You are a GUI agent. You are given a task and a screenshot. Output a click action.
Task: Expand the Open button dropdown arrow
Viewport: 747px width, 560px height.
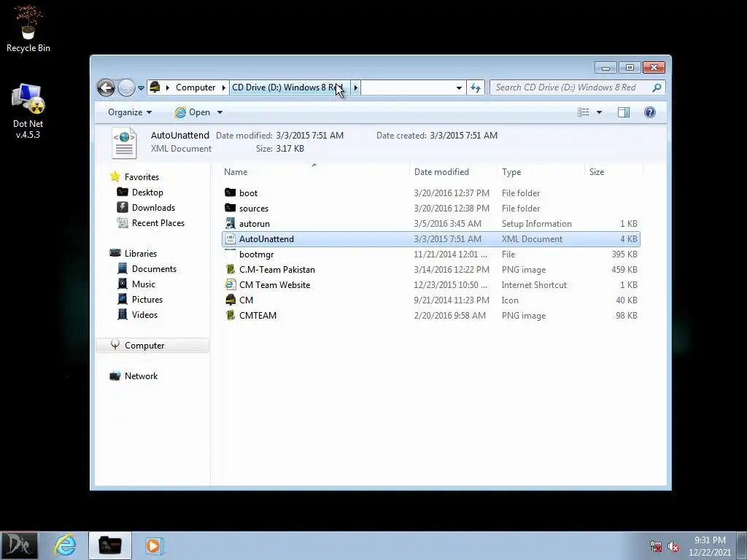(220, 112)
